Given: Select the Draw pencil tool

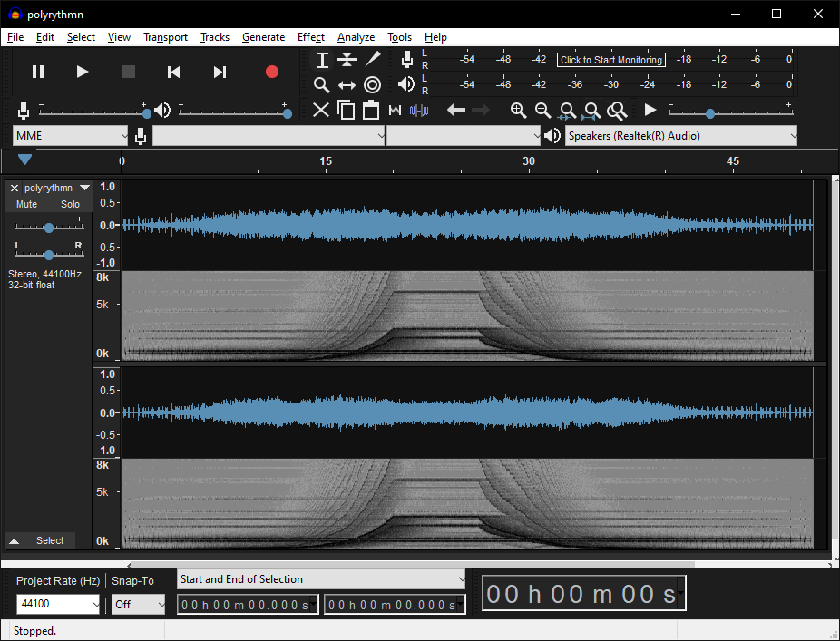Looking at the screenshot, I should (x=373, y=60).
